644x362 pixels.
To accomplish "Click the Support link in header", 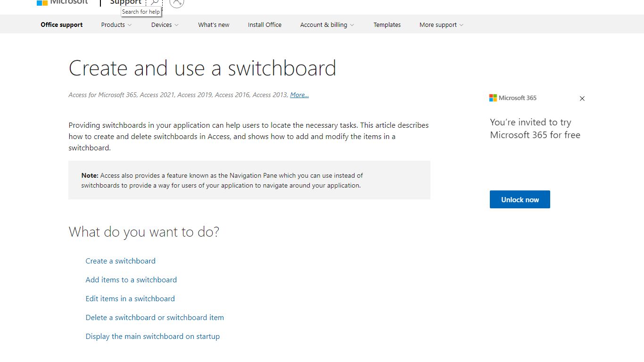I will coord(125,2).
